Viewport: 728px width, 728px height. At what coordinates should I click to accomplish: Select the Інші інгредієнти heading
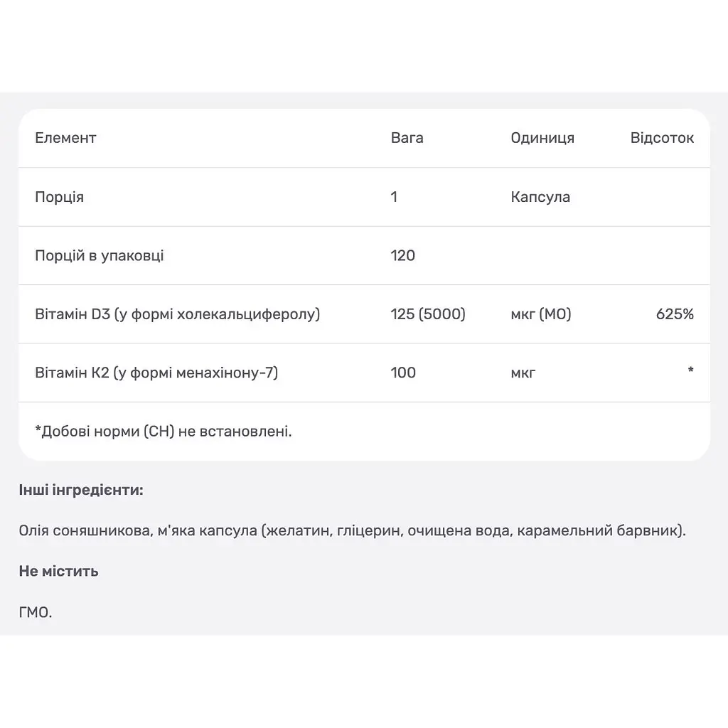pos(81,490)
